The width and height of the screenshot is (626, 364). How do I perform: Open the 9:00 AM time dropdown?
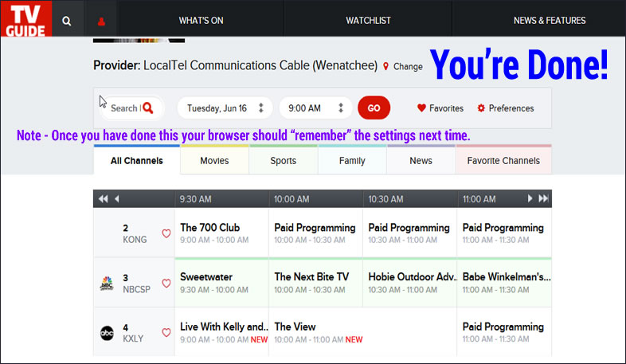pyautogui.click(x=315, y=108)
